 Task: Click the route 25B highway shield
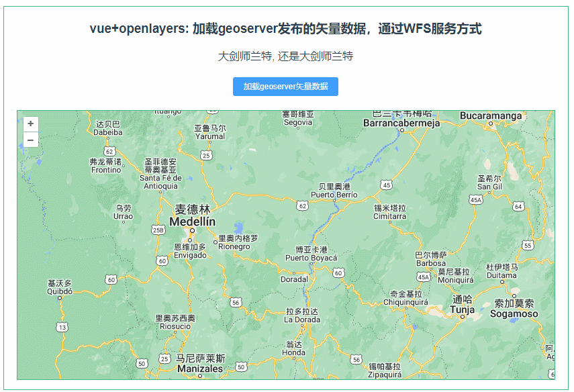click(x=158, y=230)
